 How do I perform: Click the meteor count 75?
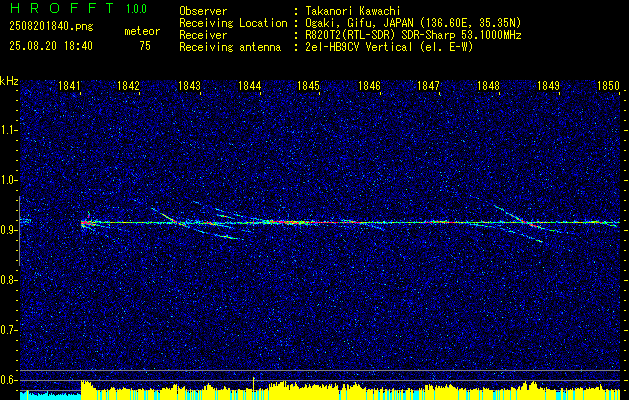tap(145, 46)
